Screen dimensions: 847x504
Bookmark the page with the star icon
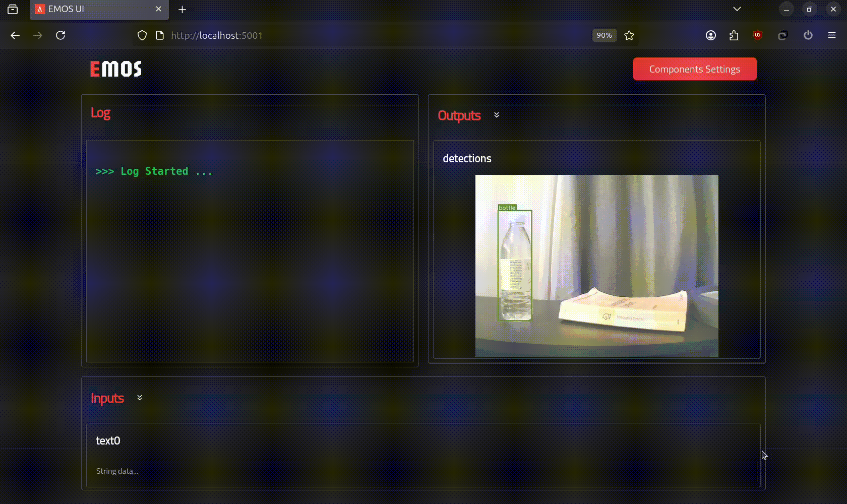629,35
